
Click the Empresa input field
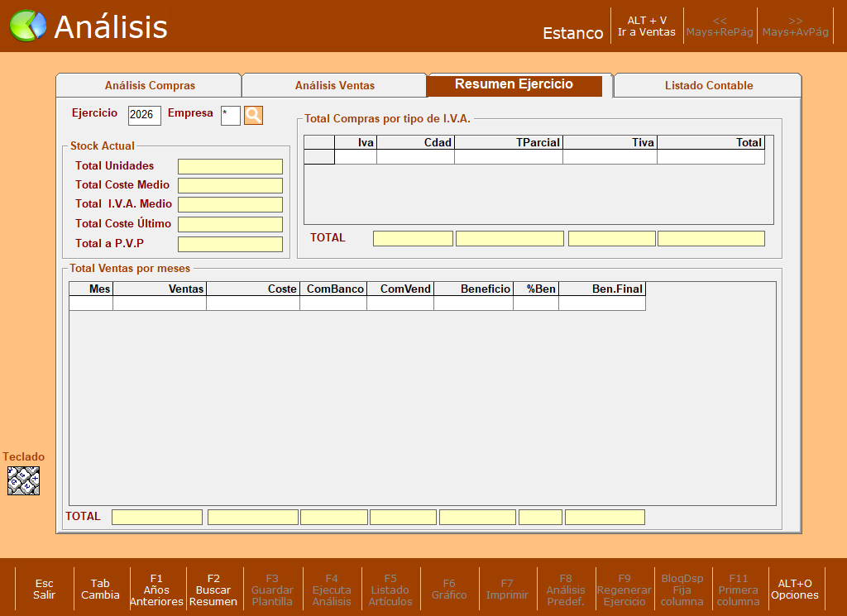(230, 115)
